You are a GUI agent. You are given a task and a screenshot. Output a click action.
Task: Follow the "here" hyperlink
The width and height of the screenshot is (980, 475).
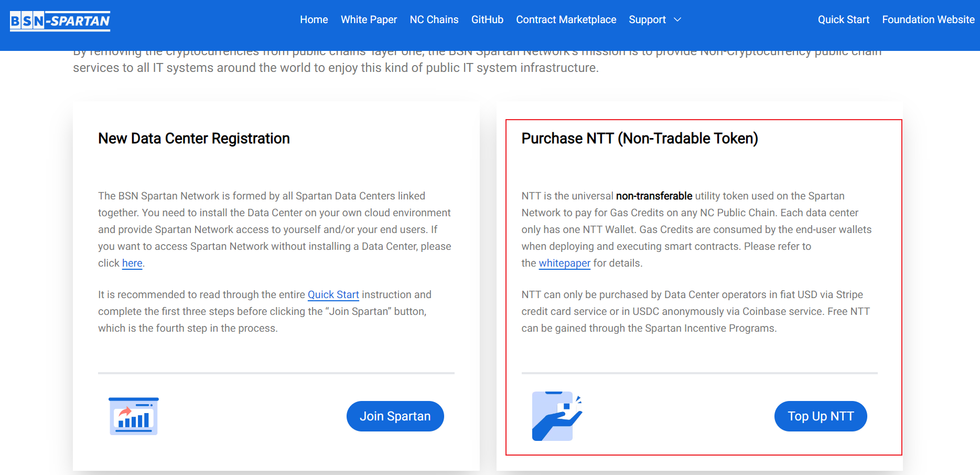[x=132, y=263]
